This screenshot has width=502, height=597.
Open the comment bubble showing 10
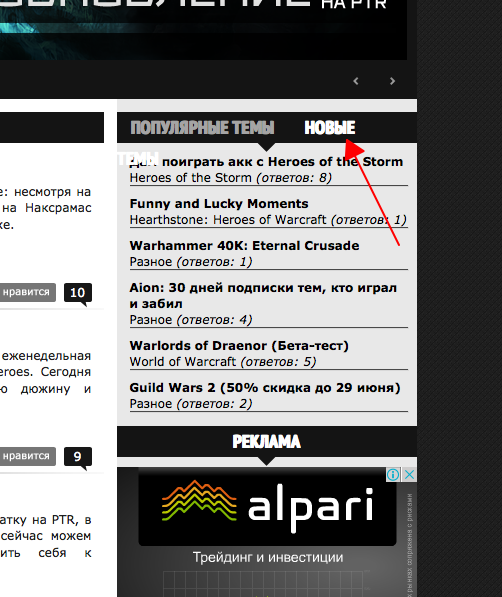(78, 293)
